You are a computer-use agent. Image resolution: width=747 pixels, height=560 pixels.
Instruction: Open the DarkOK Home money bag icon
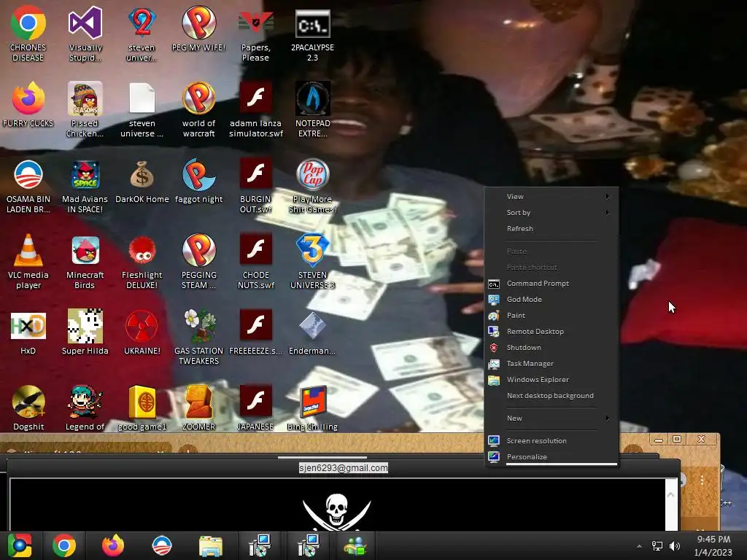(142, 182)
